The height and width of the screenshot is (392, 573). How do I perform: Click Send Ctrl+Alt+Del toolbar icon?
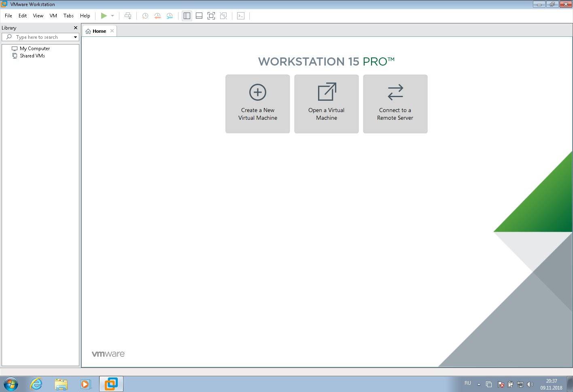pos(128,16)
